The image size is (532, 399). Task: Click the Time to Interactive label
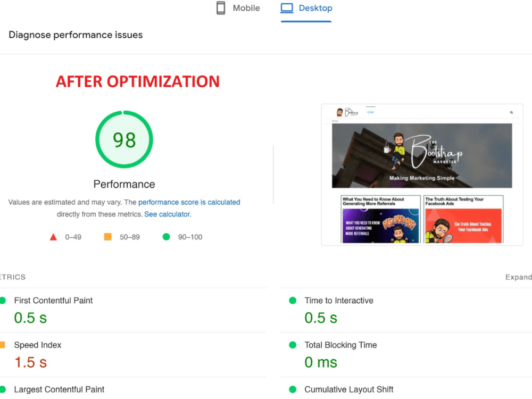(338, 301)
